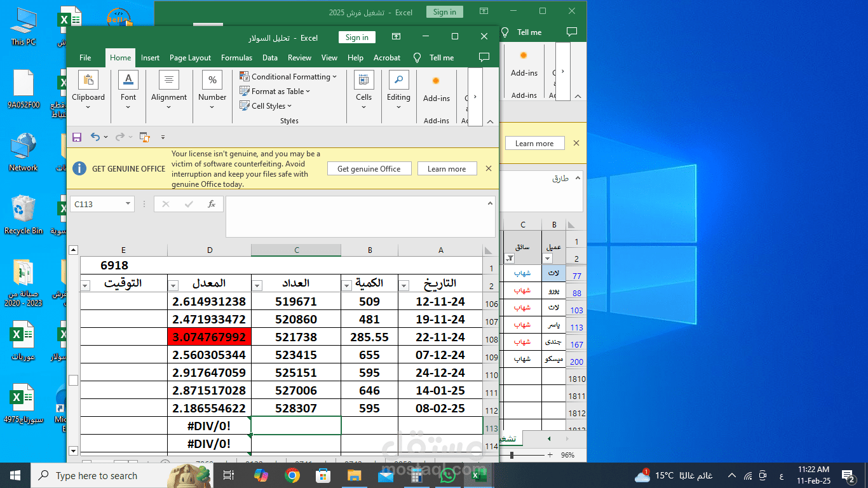This screenshot has width=868, height=488.
Task: Click Learn more in the background Excel window
Action: point(534,143)
